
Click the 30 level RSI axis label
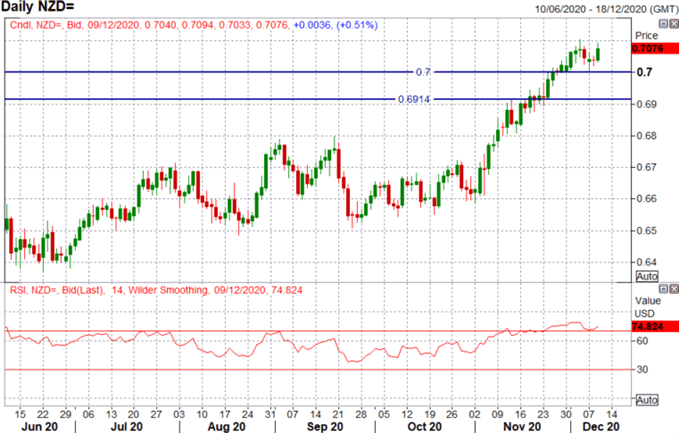(642, 369)
